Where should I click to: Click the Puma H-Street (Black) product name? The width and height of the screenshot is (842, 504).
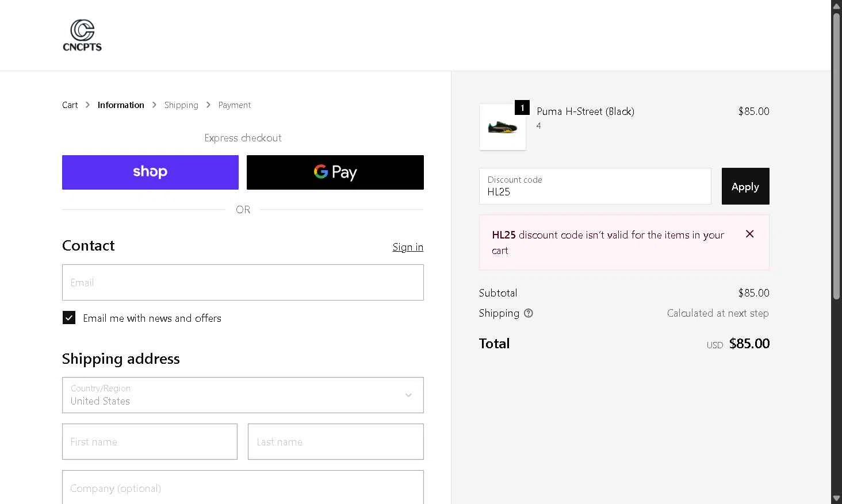585,111
